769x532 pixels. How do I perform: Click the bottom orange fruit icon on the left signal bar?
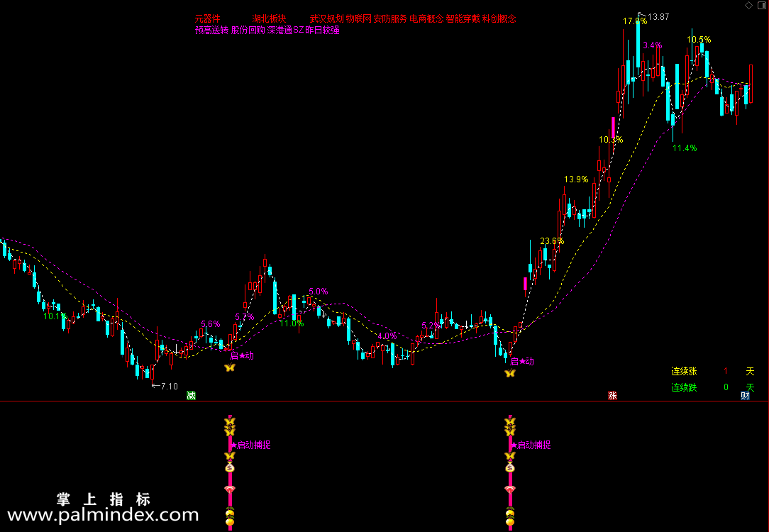pyautogui.click(x=230, y=521)
